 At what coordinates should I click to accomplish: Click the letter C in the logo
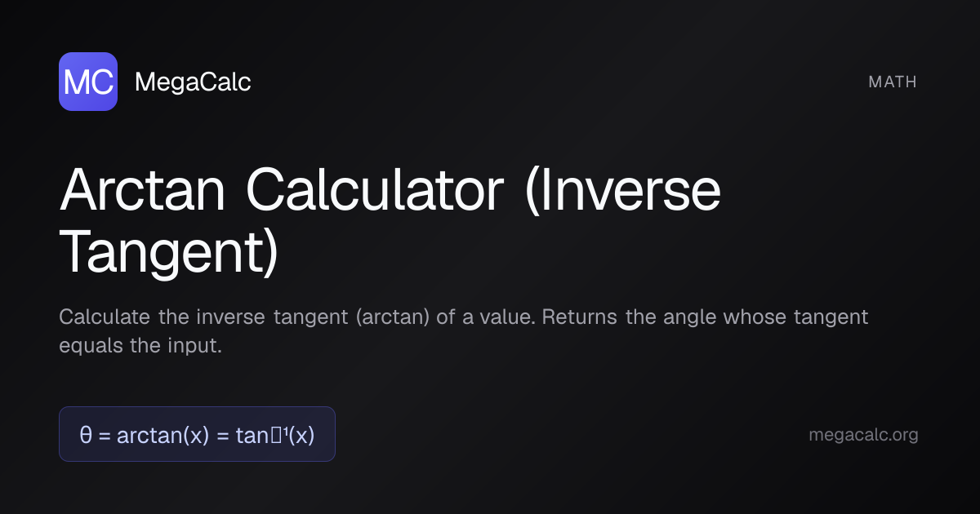[101, 82]
